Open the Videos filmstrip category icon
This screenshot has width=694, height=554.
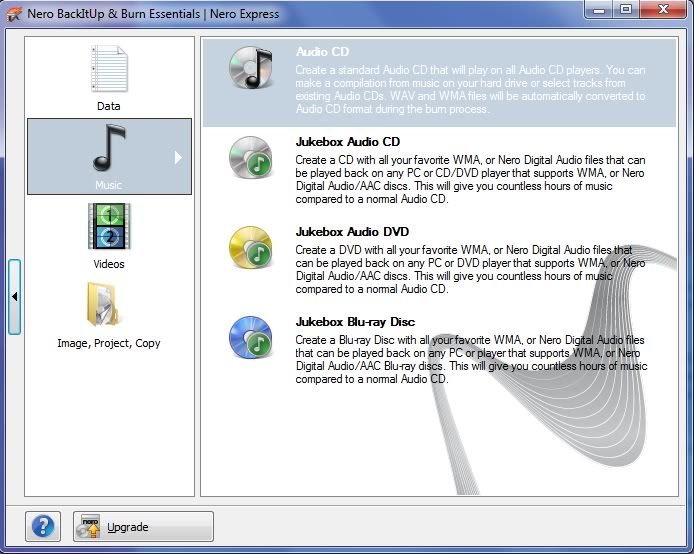click(109, 226)
